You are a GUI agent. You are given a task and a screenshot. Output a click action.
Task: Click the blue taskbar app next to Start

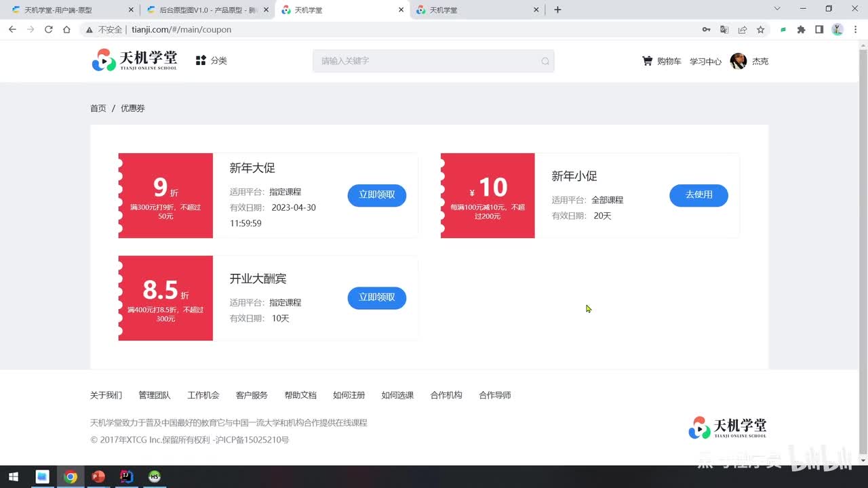coord(42,476)
